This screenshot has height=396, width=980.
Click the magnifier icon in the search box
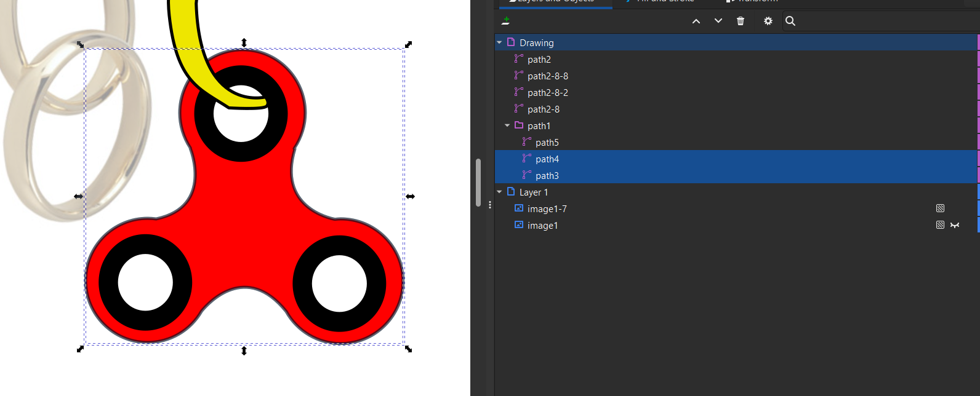tap(790, 21)
